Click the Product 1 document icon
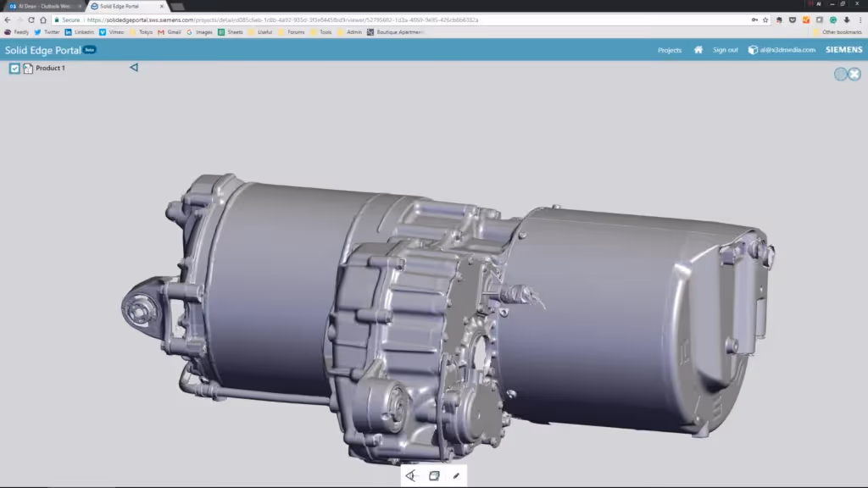Image resolution: width=868 pixels, height=488 pixels. pyautogui.click(x=28, y=68)
